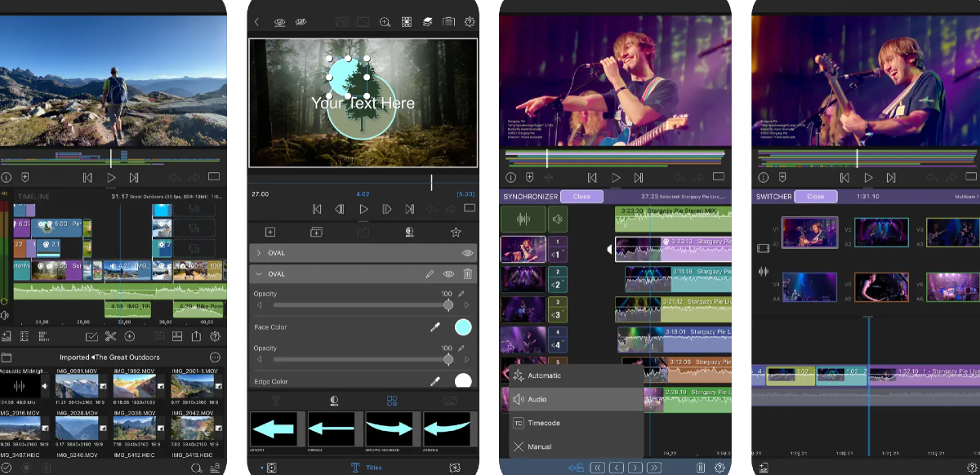The image size is (980, 475).
Task: Open the white Edge Color swatch
Action: 463,381
